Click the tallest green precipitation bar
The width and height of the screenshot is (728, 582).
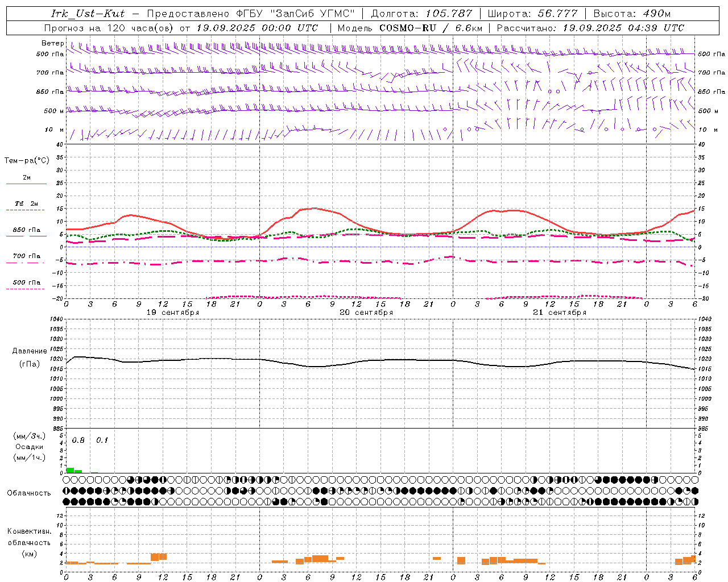point(71,470)
